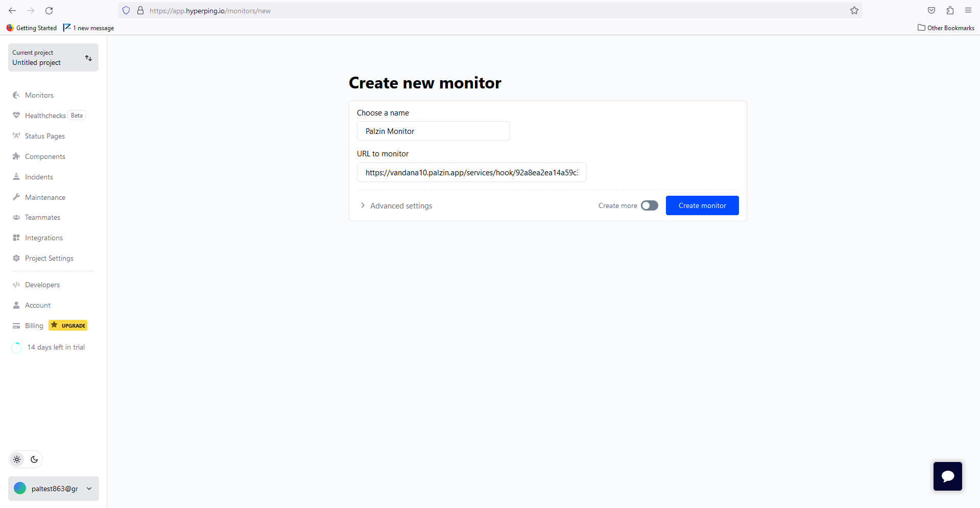Click the Monitors sidebar icon

coord(16,95)
